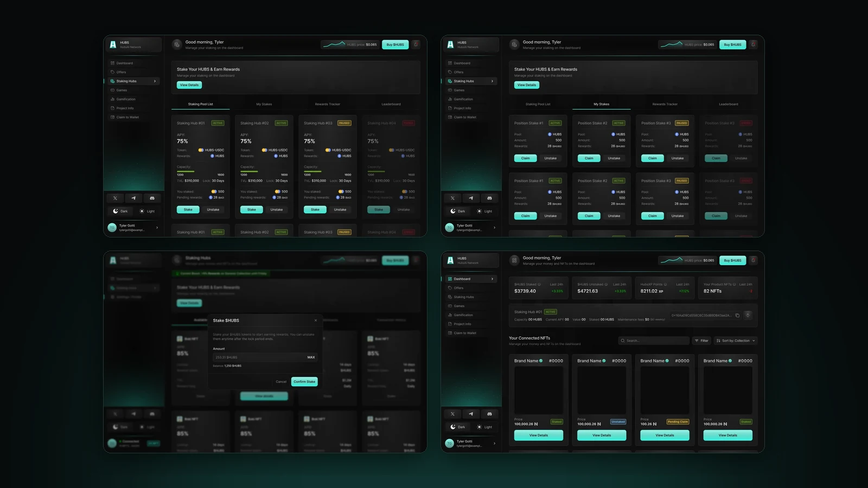Click the Dashboard chevron in NFT dashboard screen sidebar
Viewport: 868px width, 488px height.
click(493, 279)
